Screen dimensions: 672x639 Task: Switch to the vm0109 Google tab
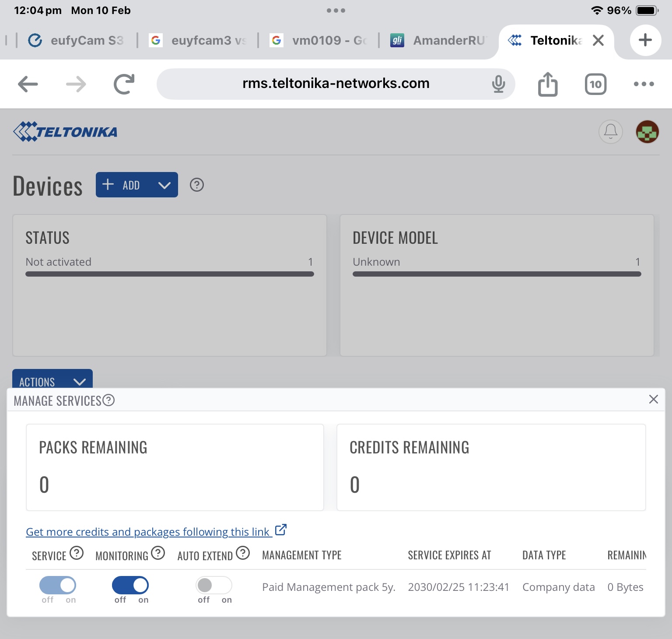point(318,40)
